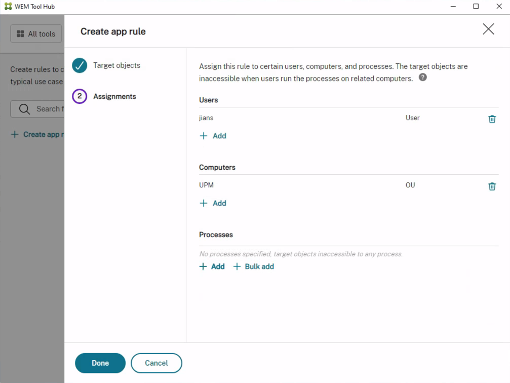This screenshot has height=383, width=510.
Task: Add a computer under Computers
Action: coord(213,203)
